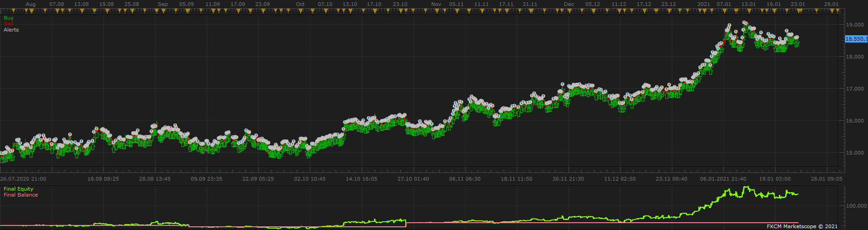Click the 19.000 price axis label
The height and width of the screenshot is (230, 868).
tap(855, 25)
